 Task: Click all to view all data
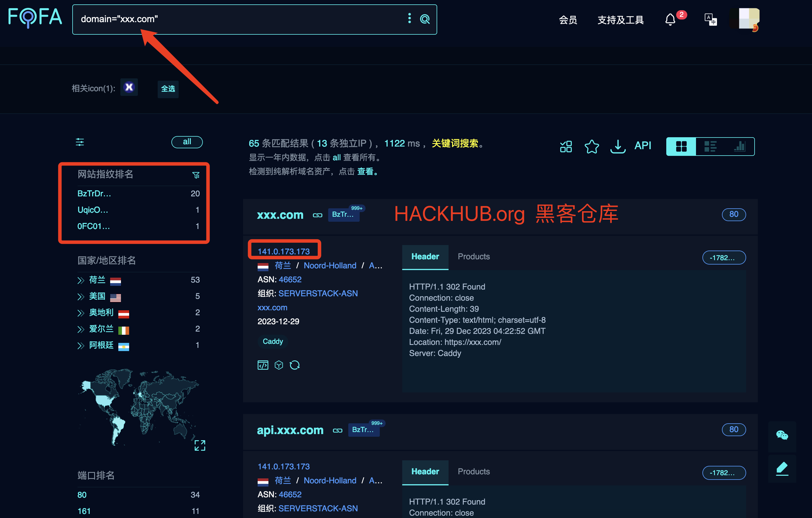337,157
